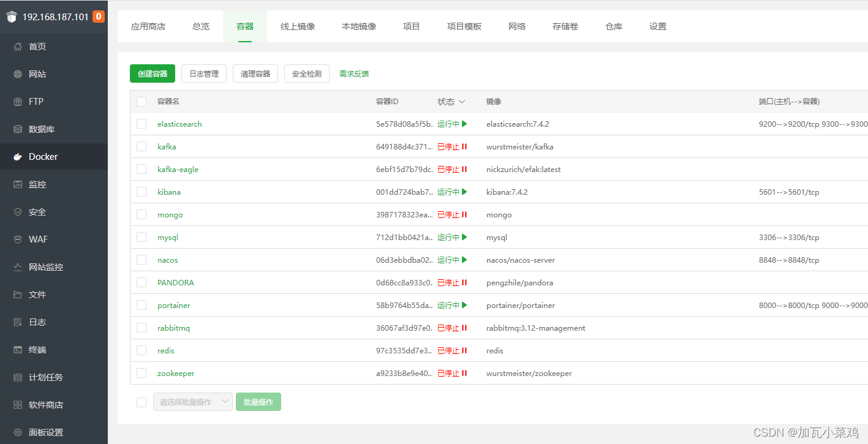This screenshot has width=868, height=444.
Task: Tick the select-all checkbox in table header
Action: (x=142, y=102)
